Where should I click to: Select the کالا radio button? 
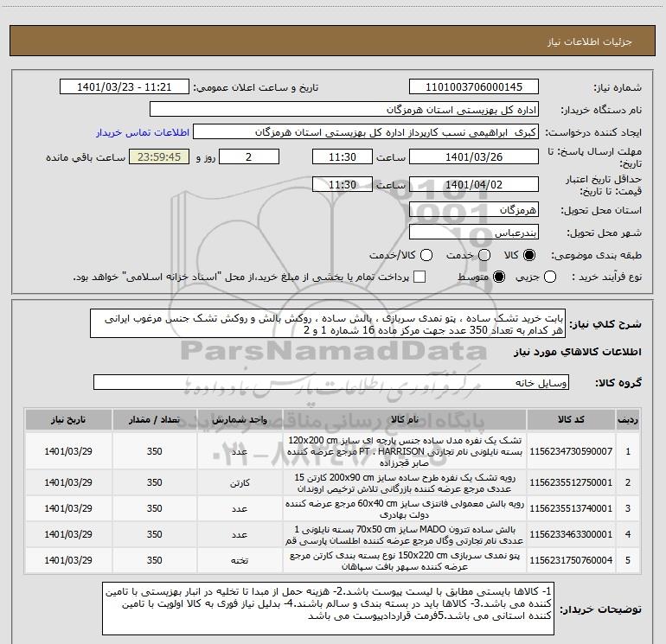[529, 255]
